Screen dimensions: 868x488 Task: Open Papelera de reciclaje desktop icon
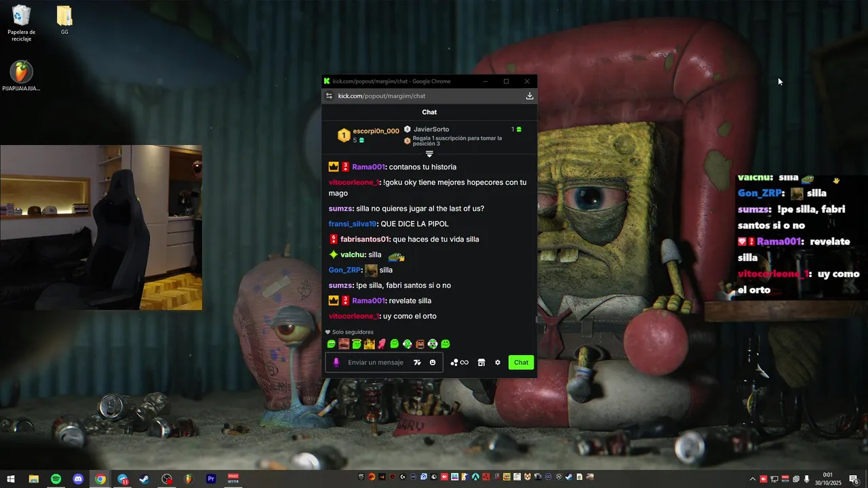coord(22,24)
